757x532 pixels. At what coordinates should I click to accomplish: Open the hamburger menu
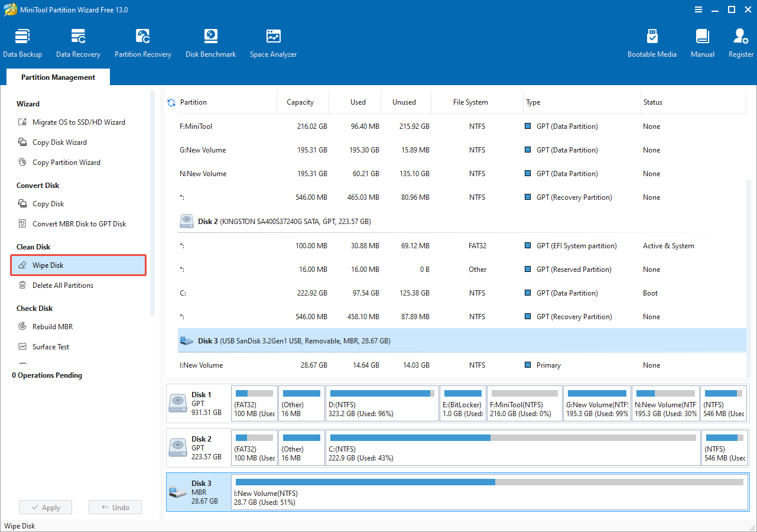(x=698, y=9)
